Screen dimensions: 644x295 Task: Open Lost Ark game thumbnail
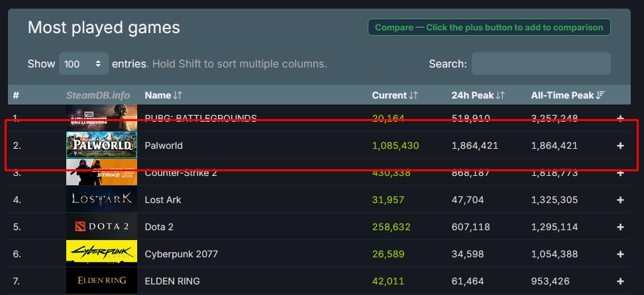point(101,199)
